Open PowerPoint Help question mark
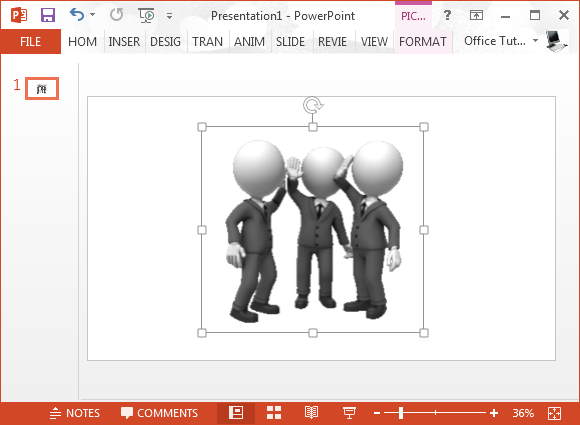This screenshot has height=425, width=580. click(x=447, y=15)
